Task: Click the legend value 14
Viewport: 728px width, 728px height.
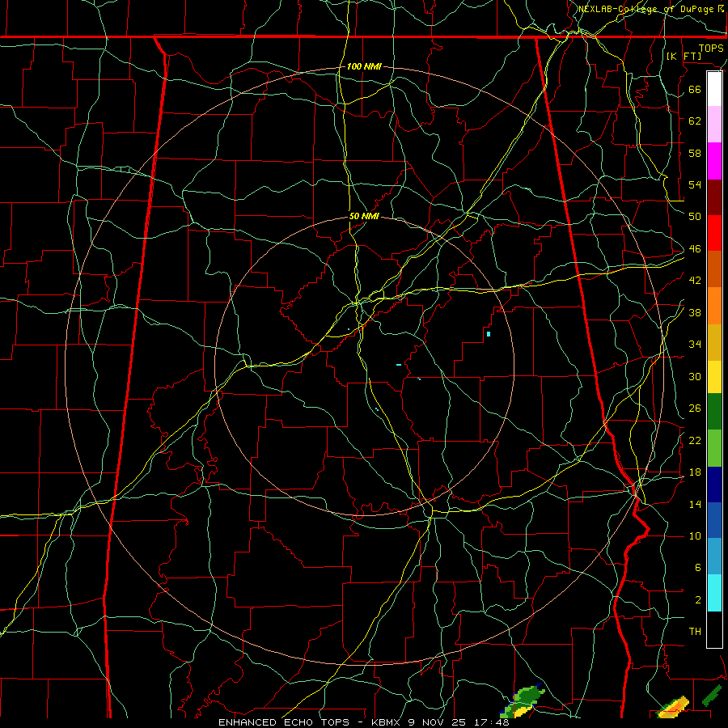Action: [695, 504]
